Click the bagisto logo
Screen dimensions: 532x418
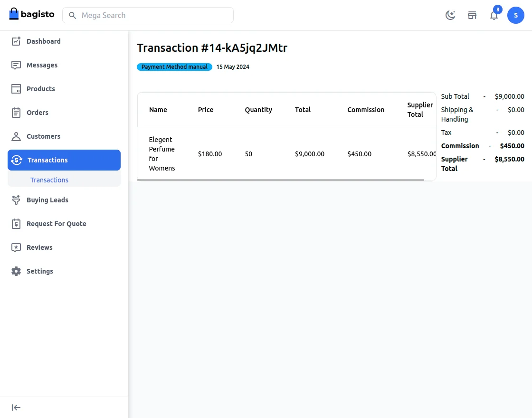(x=32, y=14)
